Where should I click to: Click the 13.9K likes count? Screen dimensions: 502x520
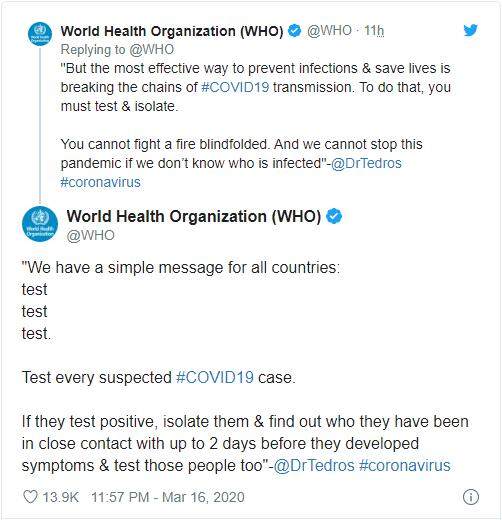[x=61, y=497]
